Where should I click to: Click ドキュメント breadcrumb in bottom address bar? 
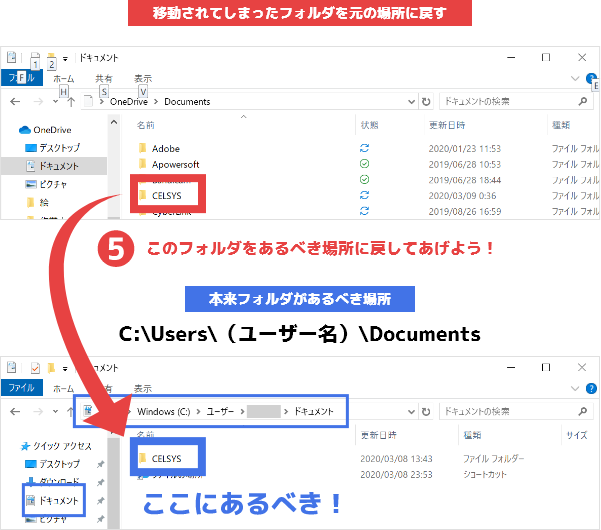(x=314, y=412)
